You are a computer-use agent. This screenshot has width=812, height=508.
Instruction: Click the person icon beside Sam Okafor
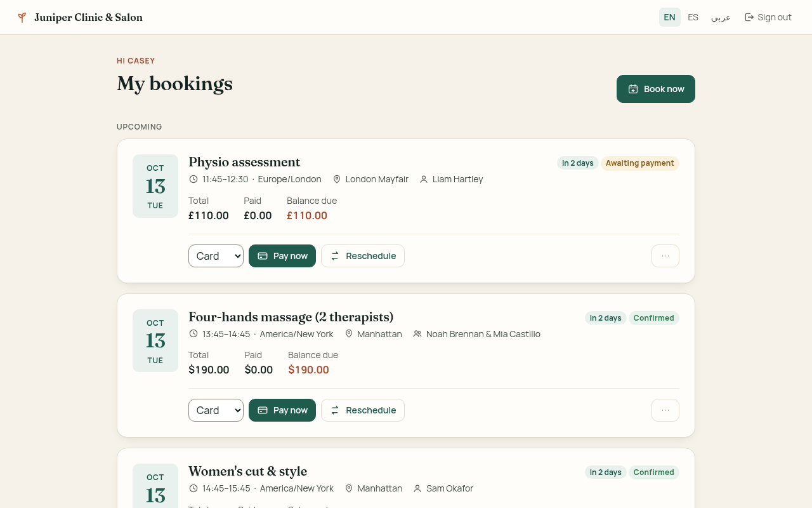coord(417,488)
